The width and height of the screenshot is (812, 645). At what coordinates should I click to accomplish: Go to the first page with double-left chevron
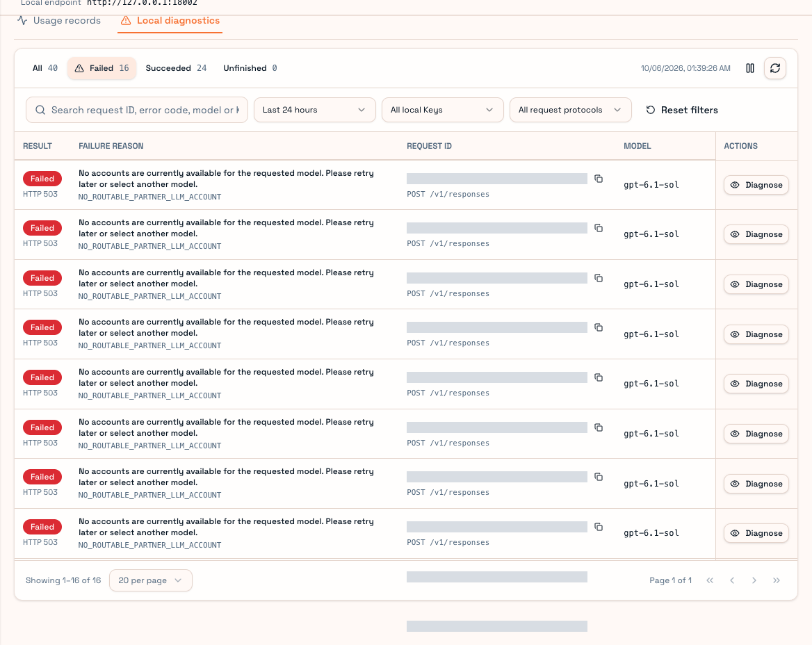click(710, 580)
